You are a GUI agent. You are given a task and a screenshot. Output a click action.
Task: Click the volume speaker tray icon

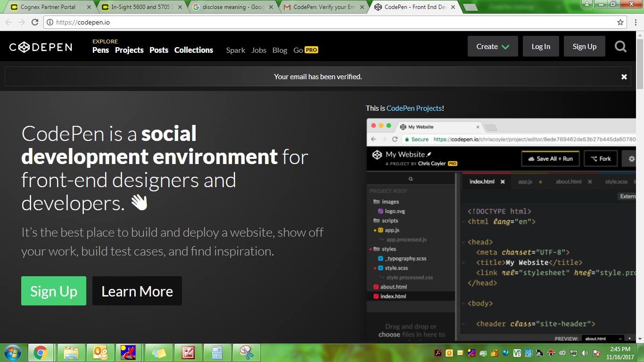pyautogui.click(x=585, y=353)
